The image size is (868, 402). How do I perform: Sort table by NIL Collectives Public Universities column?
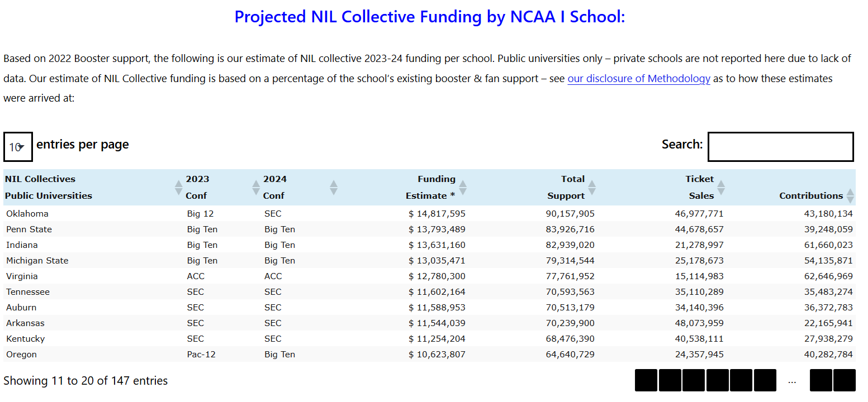(x=93, y=188)
